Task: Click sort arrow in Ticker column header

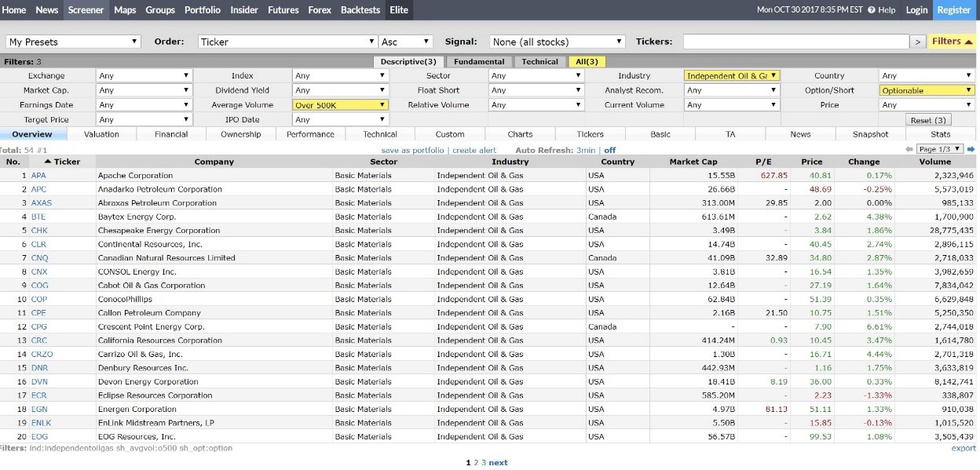Action: click(x=49, y=162)
